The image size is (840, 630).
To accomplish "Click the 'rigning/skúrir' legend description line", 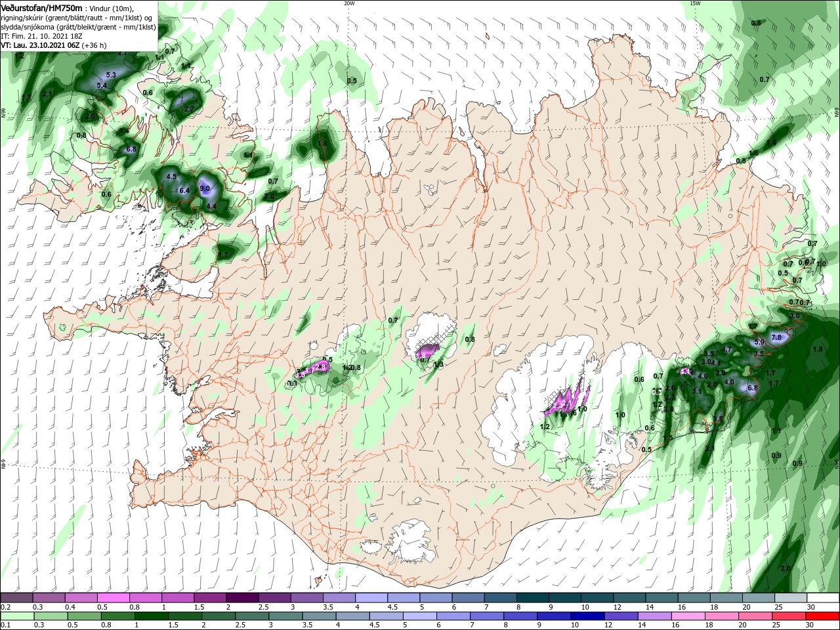I will 76,18.
